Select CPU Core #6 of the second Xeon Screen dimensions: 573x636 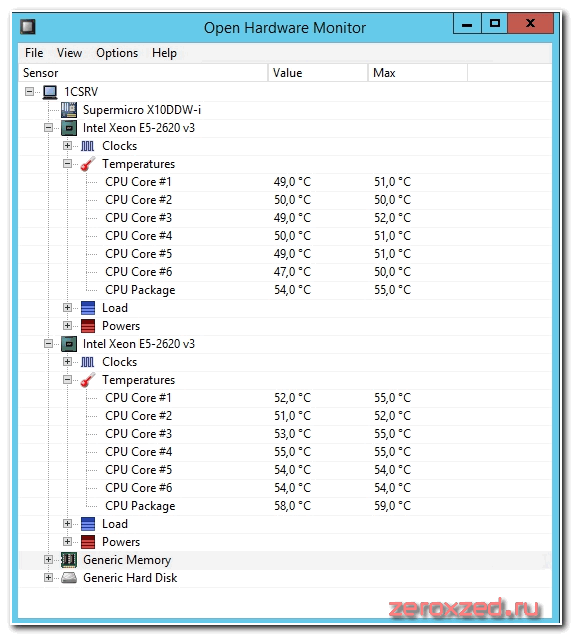point(139,488)
